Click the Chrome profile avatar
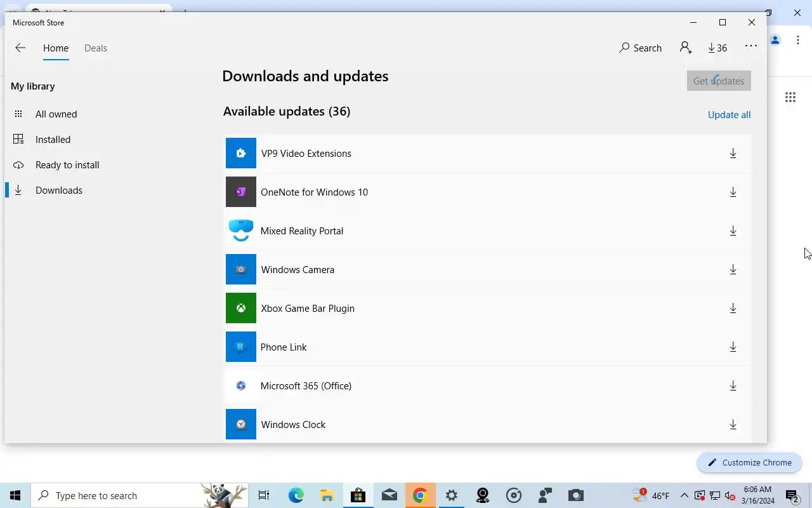 [775, 40]
